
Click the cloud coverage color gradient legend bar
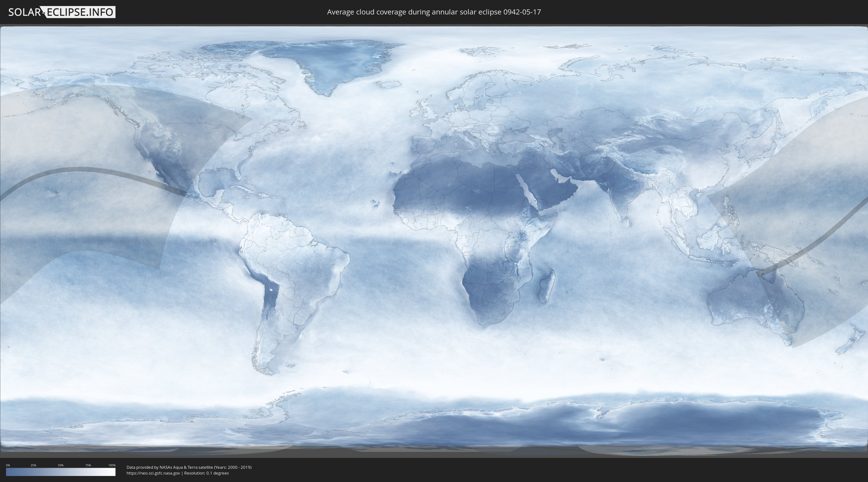click(x=61, y=472)
